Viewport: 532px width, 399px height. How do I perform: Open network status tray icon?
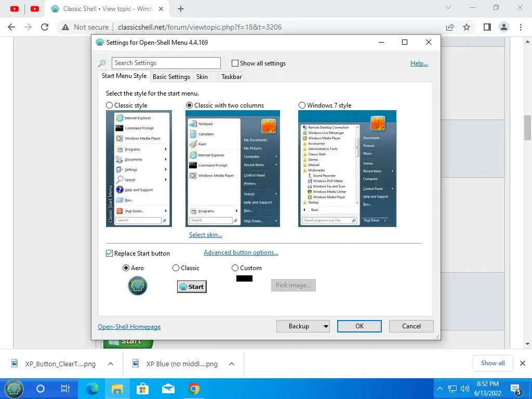[453, 389]
